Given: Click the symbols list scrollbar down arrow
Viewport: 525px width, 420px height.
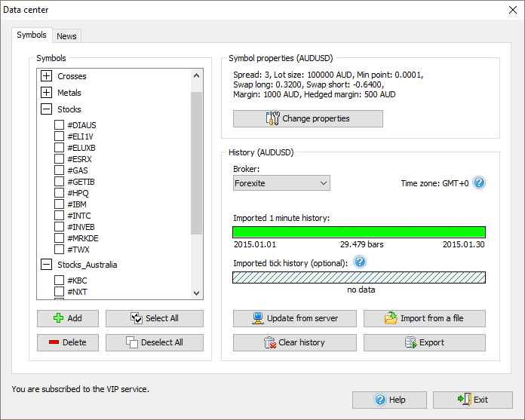Looking at the screenshot, I should (197, 293).
